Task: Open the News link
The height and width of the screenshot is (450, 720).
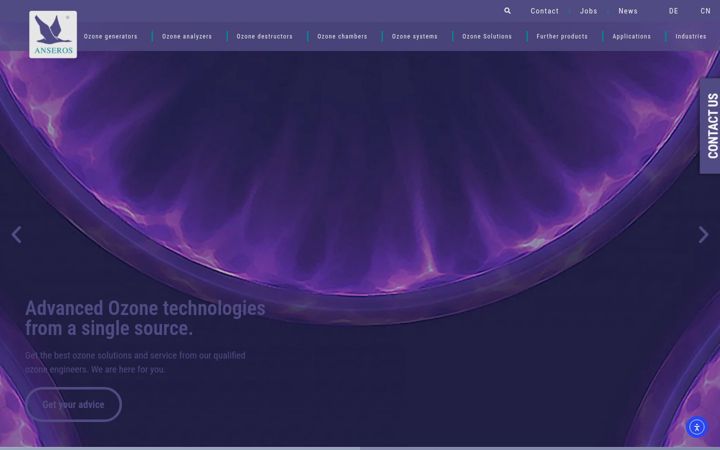Action: click(x=628, y=11)
